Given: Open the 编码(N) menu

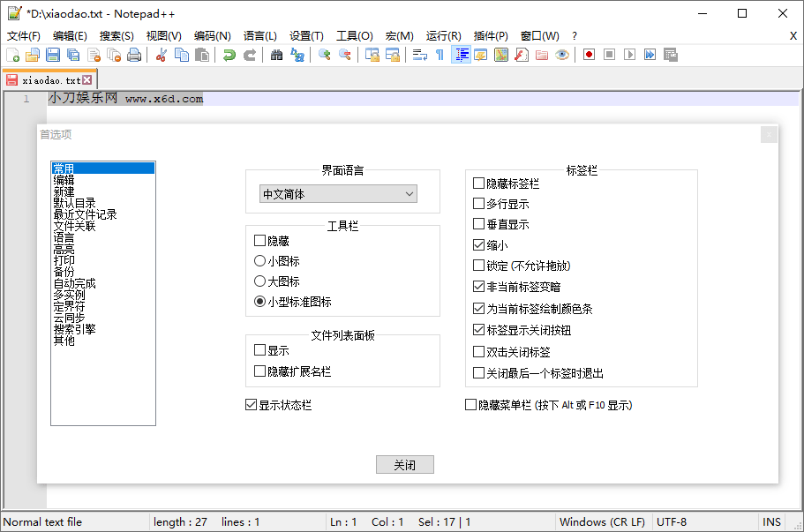Looking at the screenshot, I should (x=212, y=36).
